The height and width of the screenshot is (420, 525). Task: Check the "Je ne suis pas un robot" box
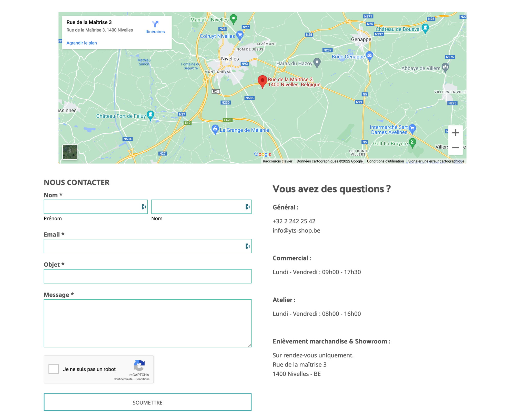coord(54,369)
